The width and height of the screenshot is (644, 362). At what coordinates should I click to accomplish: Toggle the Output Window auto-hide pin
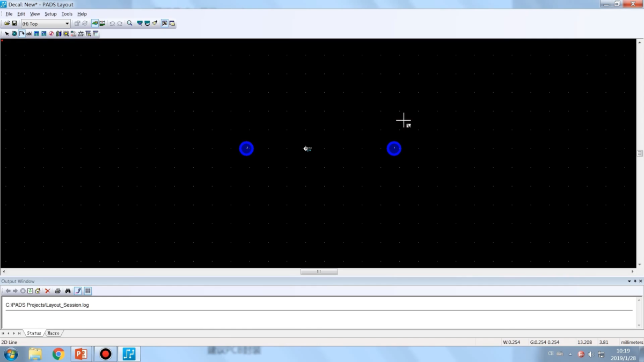[635, 281]
